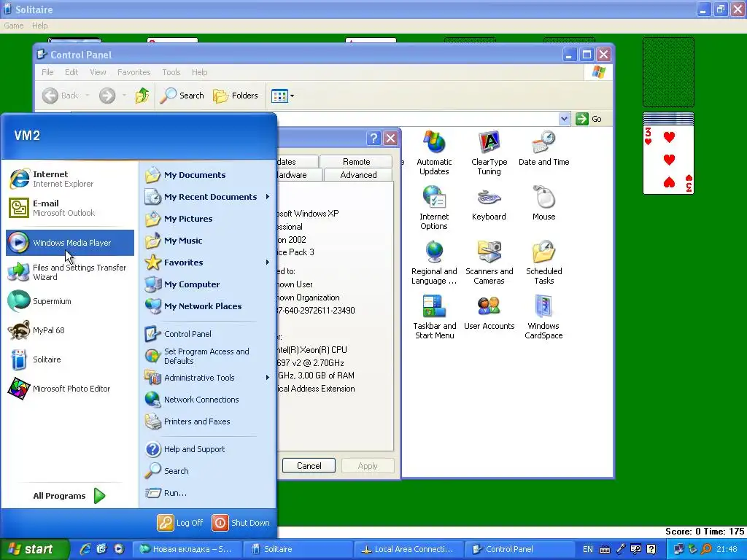
Task: Switch to Local Area Connection taskbar button
Action: tap(409, 549)
